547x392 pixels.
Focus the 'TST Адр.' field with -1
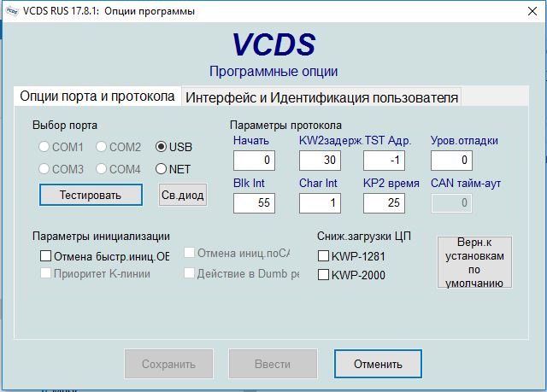(384, 161)
